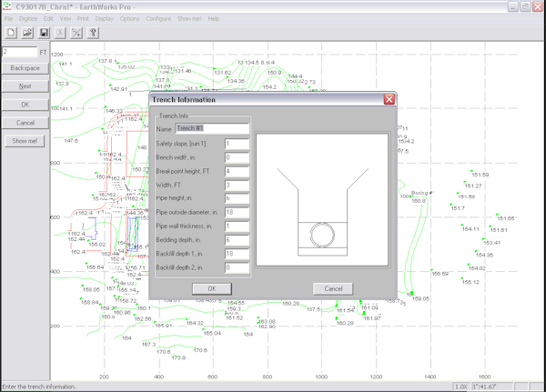
Task: Click the EarthWorks Pro title bar icon
Action: tap(7, 6)
